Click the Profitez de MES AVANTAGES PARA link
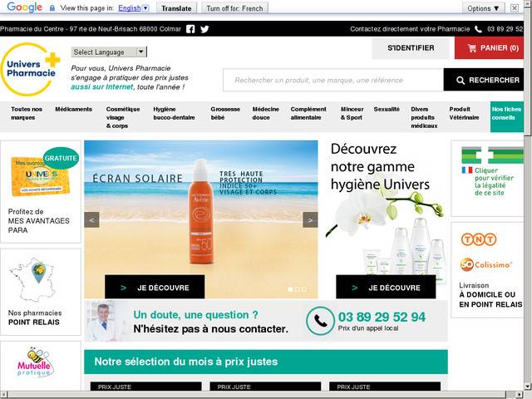Viewport: 532px width, 399px height. coord(39,221)
